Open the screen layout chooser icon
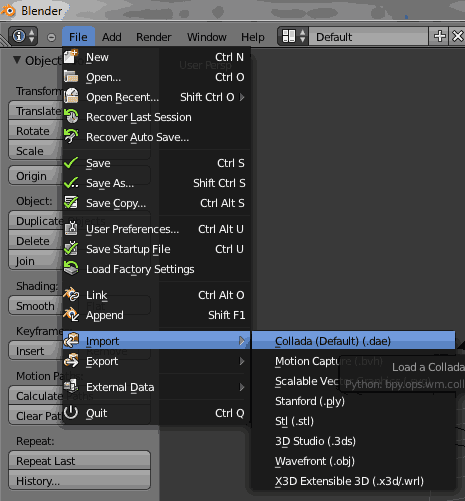 [x=293, y=36]
